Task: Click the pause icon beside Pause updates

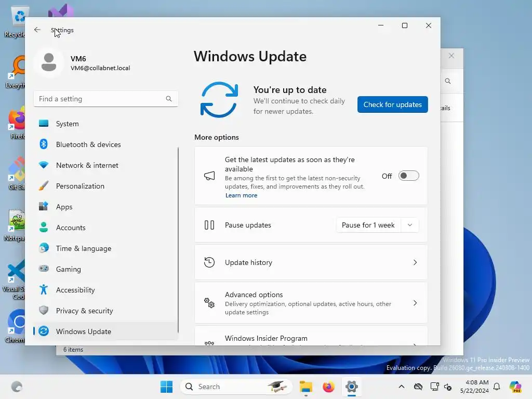Action: coord(209,225)
